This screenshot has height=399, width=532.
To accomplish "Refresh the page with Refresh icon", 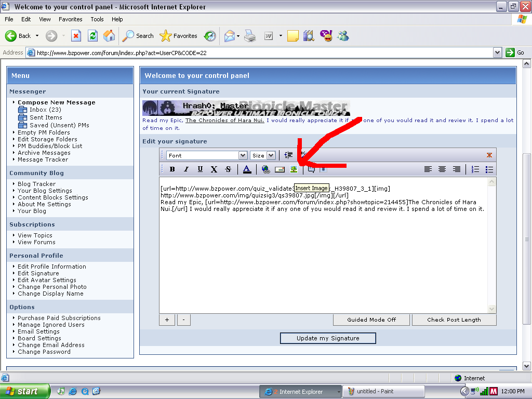I will tap(92, 36).
